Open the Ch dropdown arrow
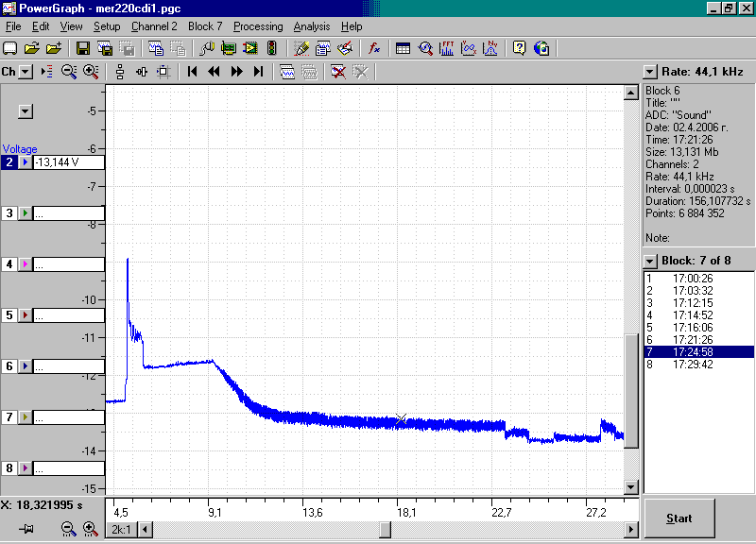Viewport: 756px width, 544px height. point(26,73)
